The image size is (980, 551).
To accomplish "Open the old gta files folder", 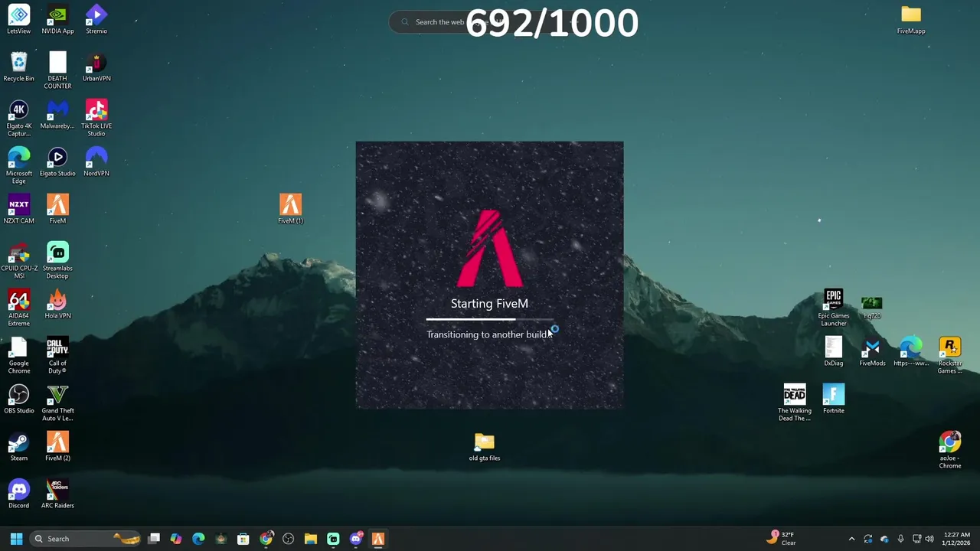I will (485, 447).
